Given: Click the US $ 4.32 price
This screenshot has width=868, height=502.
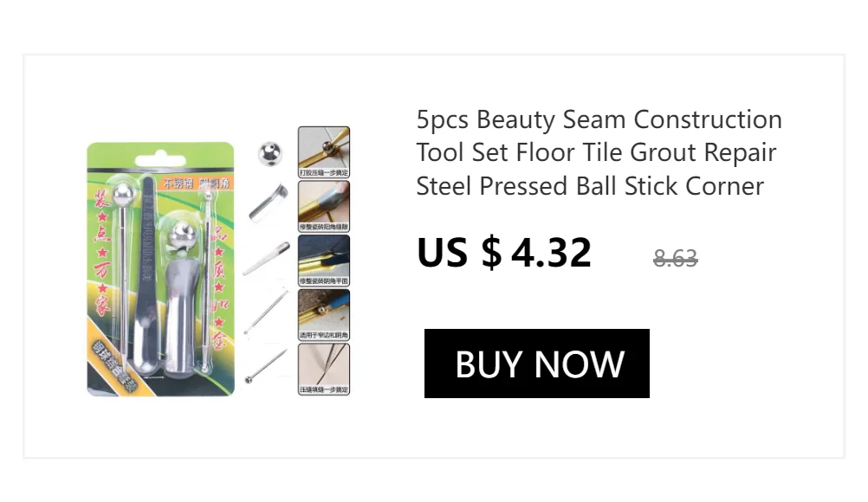Looking at the screenshot, I should point(504,253).
